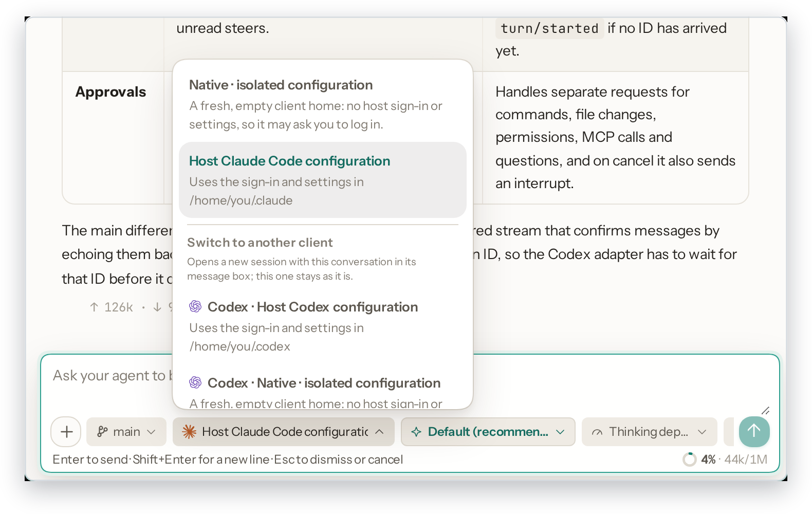Select Host Claude Code configuration option

(x=323, y=180)
